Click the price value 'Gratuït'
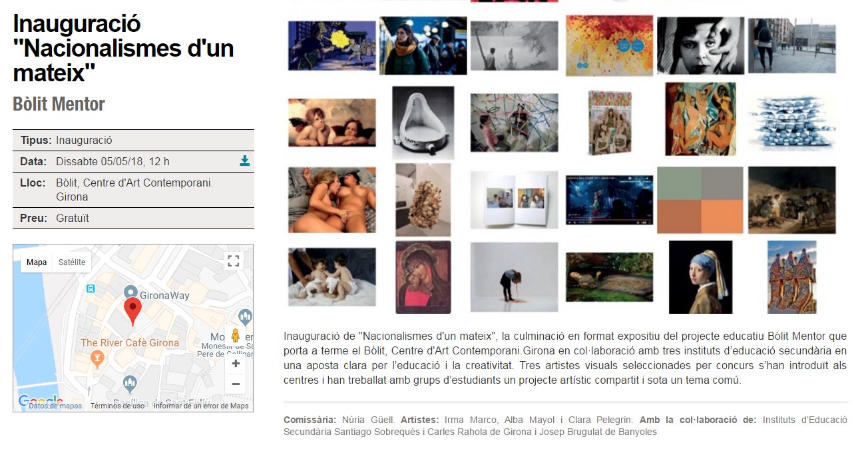The width and height of the screenshot is (868, 473). pyautogui.click(x=73, y=218)
